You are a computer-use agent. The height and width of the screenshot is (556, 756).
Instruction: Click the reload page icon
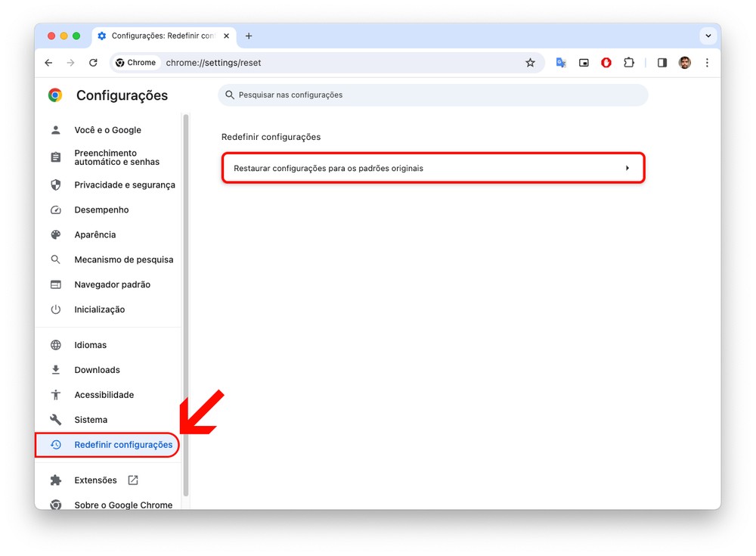point(93,63)
